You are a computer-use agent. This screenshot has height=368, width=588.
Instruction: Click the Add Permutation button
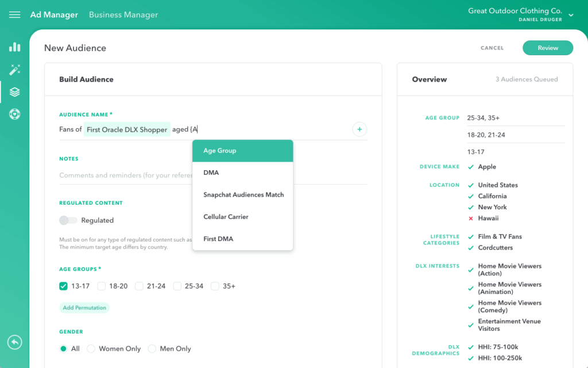pyautogui.click(x=84, y=308)
